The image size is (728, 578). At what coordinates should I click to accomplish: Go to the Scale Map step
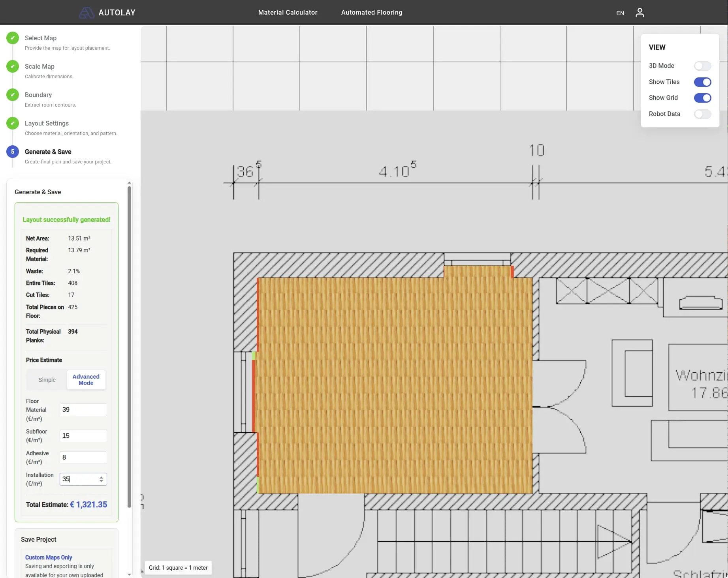(x=40, y=66)
